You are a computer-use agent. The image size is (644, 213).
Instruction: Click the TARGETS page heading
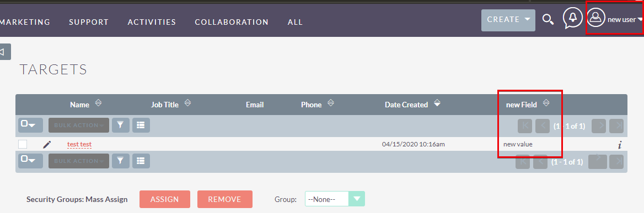[53, 70]
